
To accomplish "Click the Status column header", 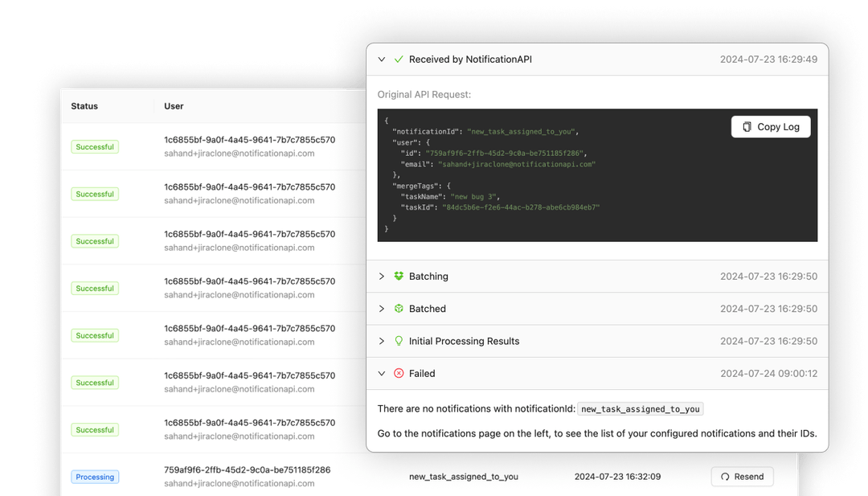I will click(x=84, y=106).
